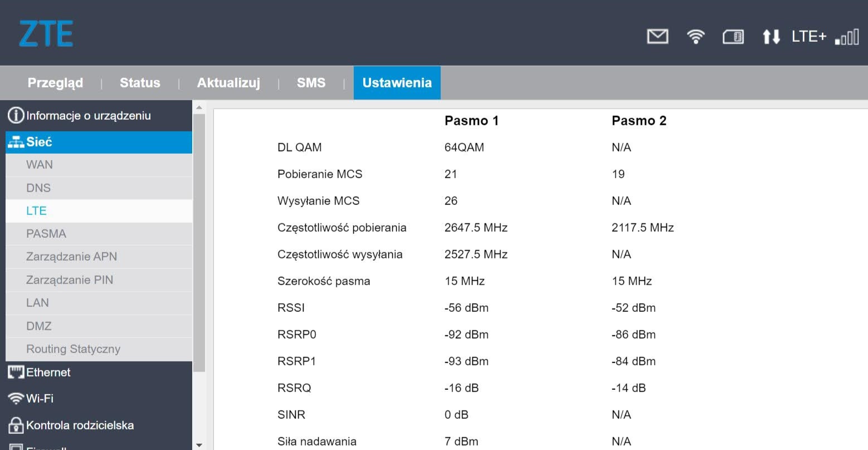
Task: Expand the Informacje o urządzeniu section
Action: coord(88,116)
